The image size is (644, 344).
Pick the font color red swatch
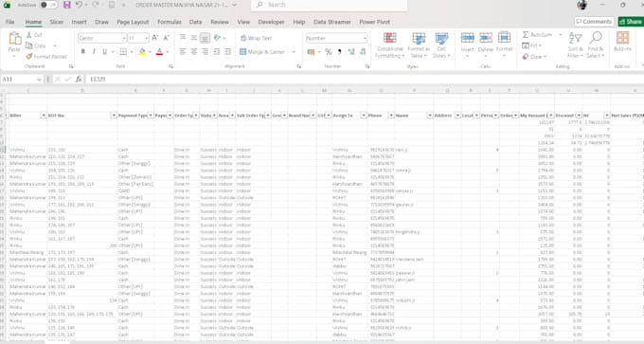coord(160,52)
